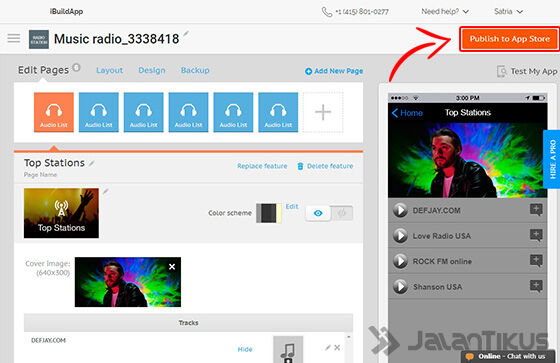Remove the cover image with the X
This screenshot has height=363, width=560.
pyautogui.click(x=172, y=267)
